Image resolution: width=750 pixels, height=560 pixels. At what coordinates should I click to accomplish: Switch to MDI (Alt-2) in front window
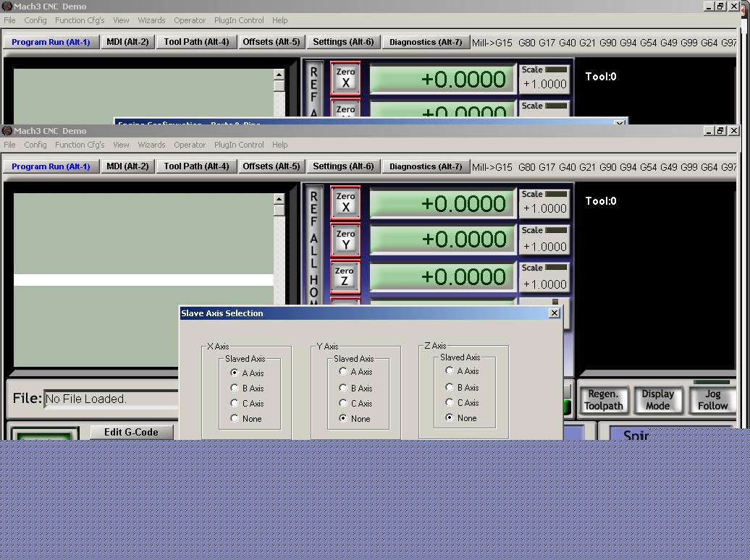click(127, 166)
